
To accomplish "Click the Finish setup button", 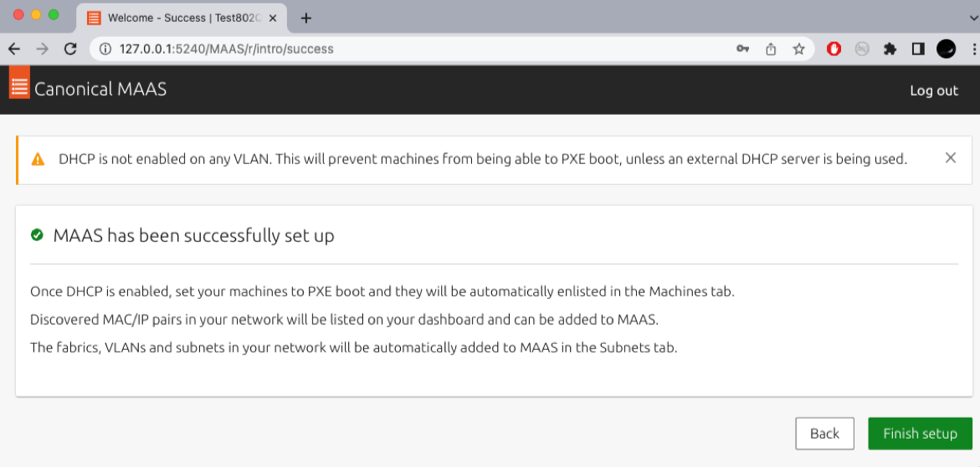I will coord(920,434).
